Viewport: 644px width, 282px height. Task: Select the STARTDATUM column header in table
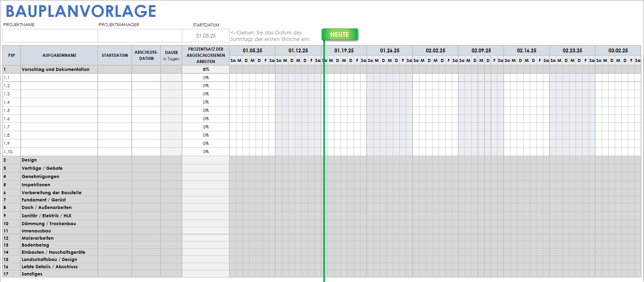click(x=115, y=55)
